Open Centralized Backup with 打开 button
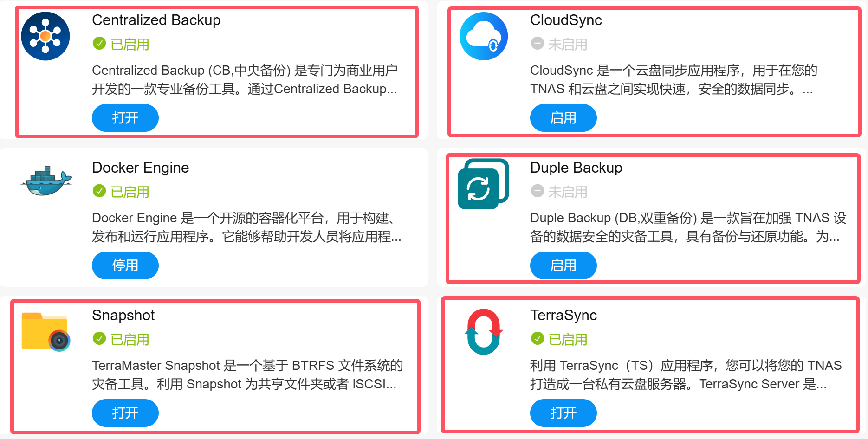Viewport: 868px width, 439px height. (125, 118)
